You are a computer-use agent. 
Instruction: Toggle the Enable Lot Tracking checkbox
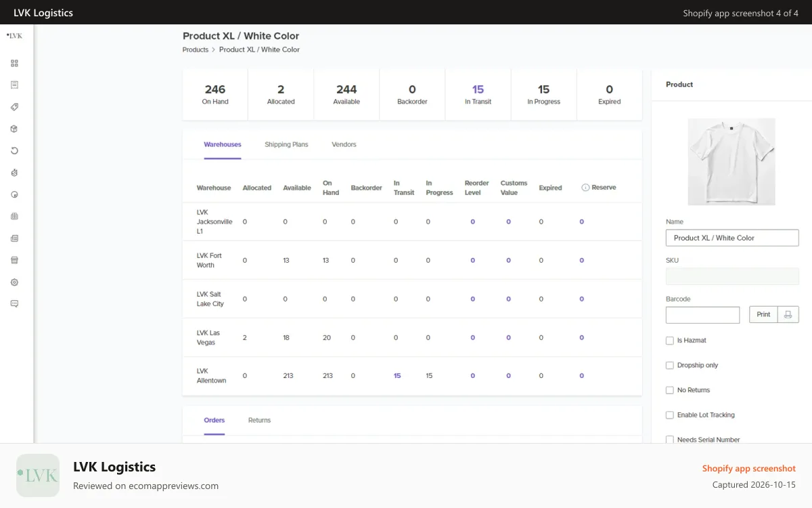tap(670, 415)
